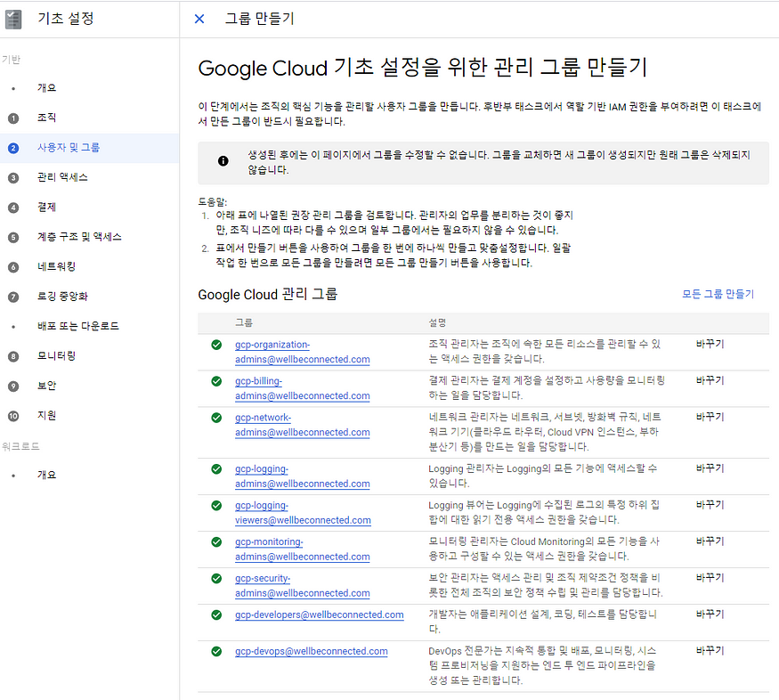Screen dimensions: 779x700
Task: Open gcp-logging-viewers@wellbeconnected.com group link
Action: point(303,513)
